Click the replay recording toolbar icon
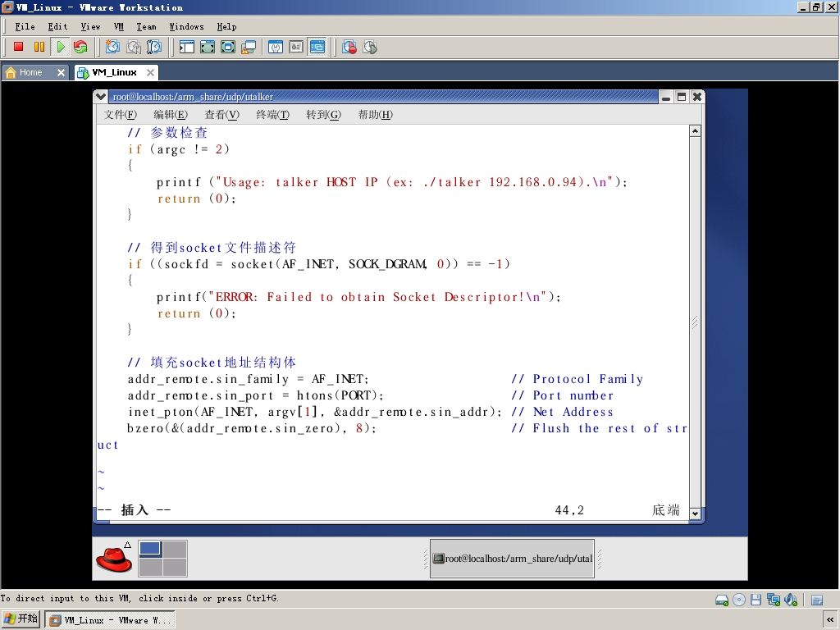The image size is (840, 630). (370, 47)
